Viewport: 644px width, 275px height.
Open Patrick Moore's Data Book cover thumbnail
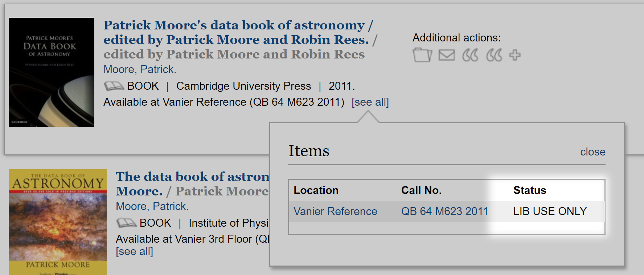pyautogui.click(x=51, y=72)
